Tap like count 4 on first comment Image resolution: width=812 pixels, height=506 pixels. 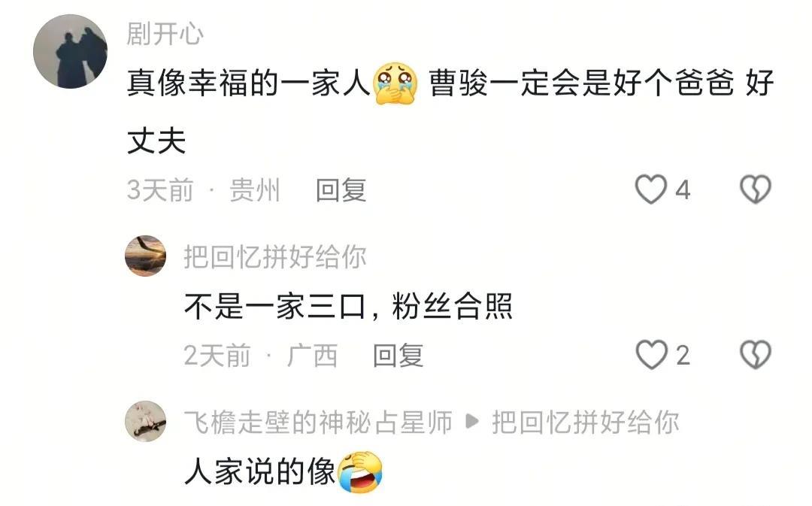coord(683,190)
